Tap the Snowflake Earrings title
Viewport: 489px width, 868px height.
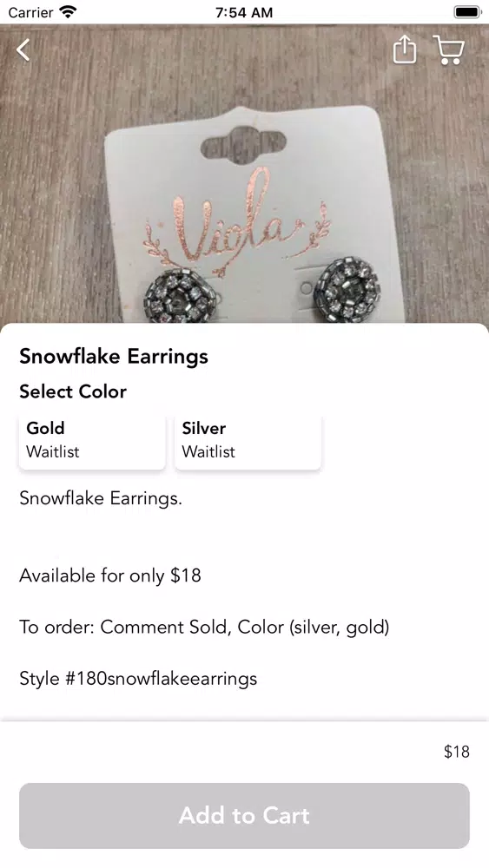pyautogui.click(x=114, y=357)
